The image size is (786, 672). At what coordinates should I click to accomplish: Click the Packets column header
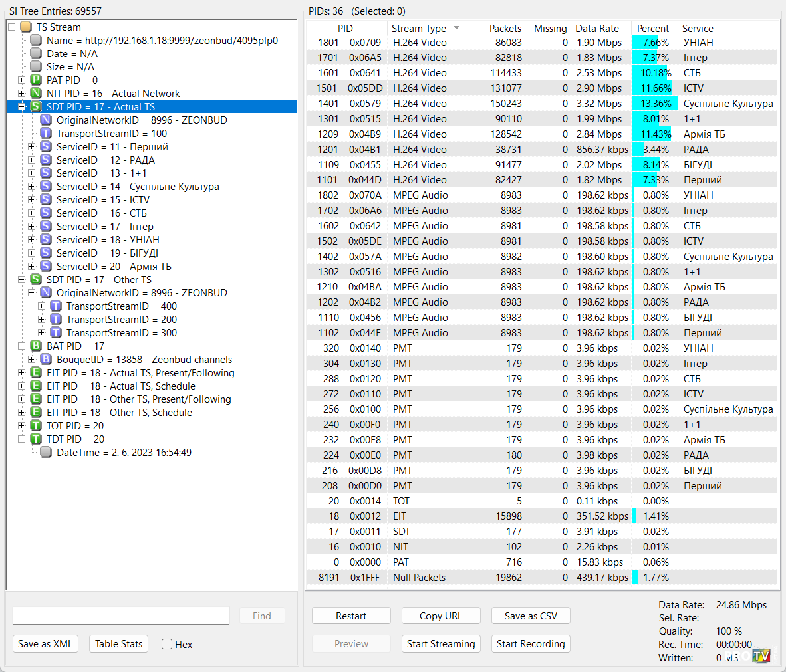click(505, 28)
